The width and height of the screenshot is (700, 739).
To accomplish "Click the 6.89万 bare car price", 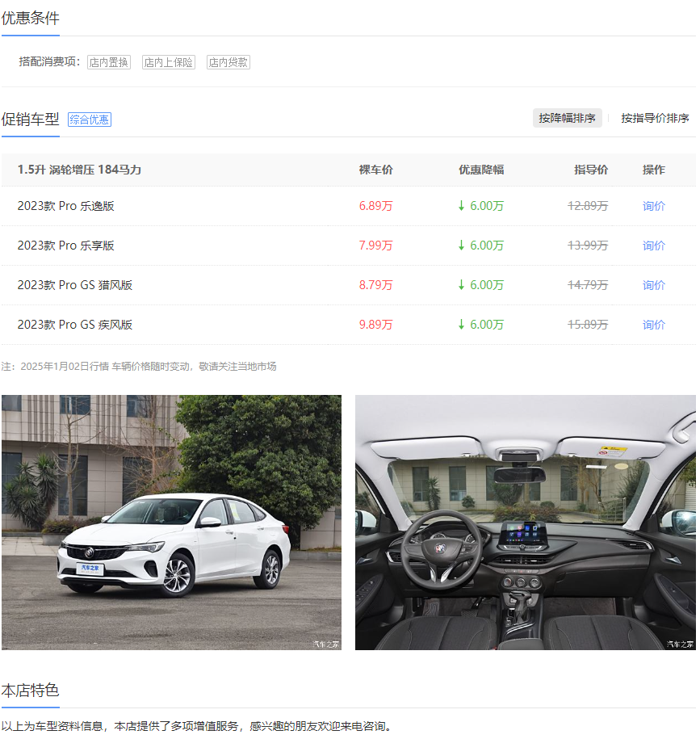I will (x=376, y=206).
